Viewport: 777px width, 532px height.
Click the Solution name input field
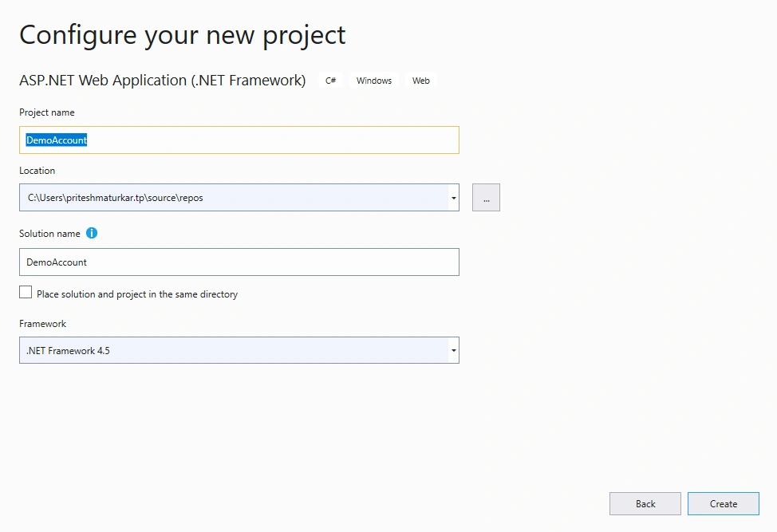(239, 262)
